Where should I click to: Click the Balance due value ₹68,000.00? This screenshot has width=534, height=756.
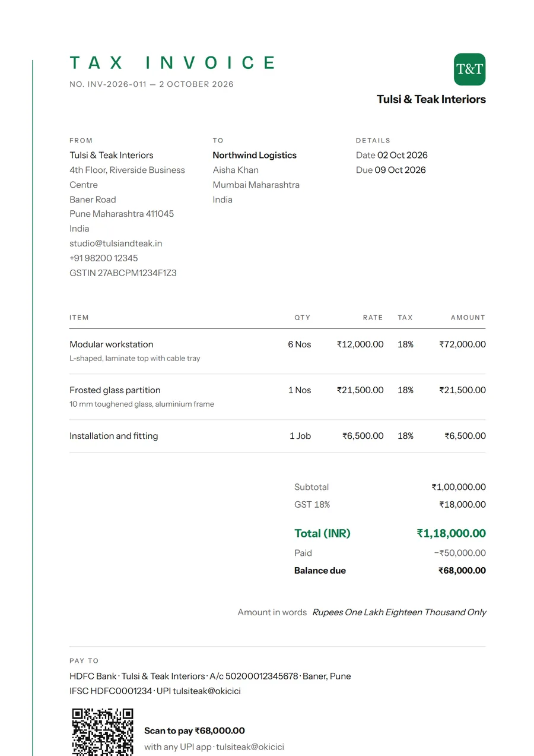[x=462, y=571]
